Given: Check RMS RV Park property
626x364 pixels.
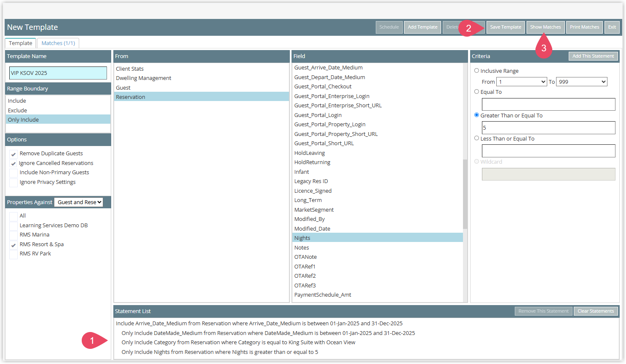Looking at the screenshot, I should click(13, 254).
